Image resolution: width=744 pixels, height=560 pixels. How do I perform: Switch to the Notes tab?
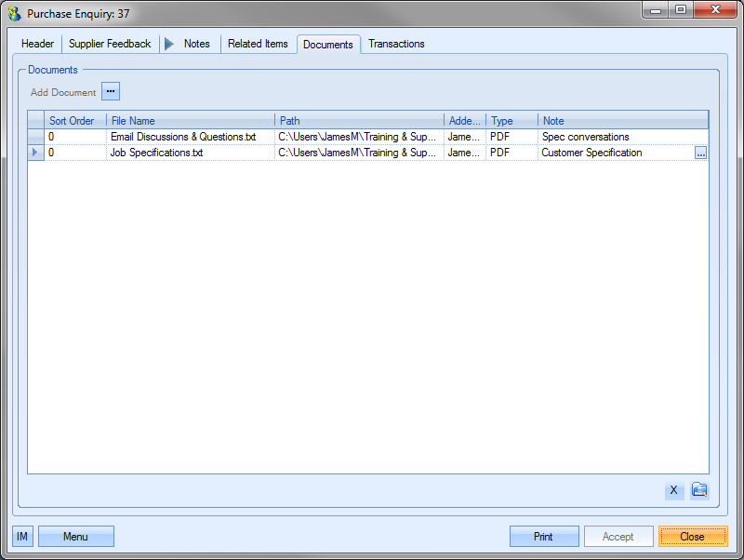(196, 44)
